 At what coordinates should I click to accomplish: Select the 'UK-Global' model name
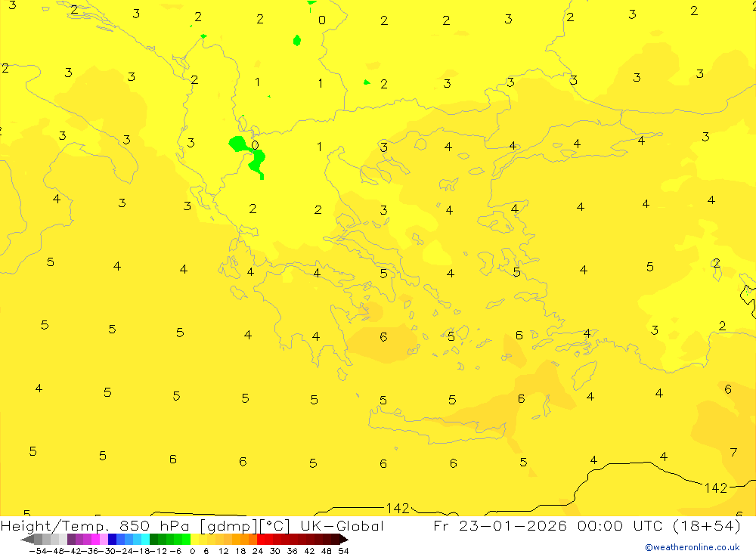pos(342,525)
